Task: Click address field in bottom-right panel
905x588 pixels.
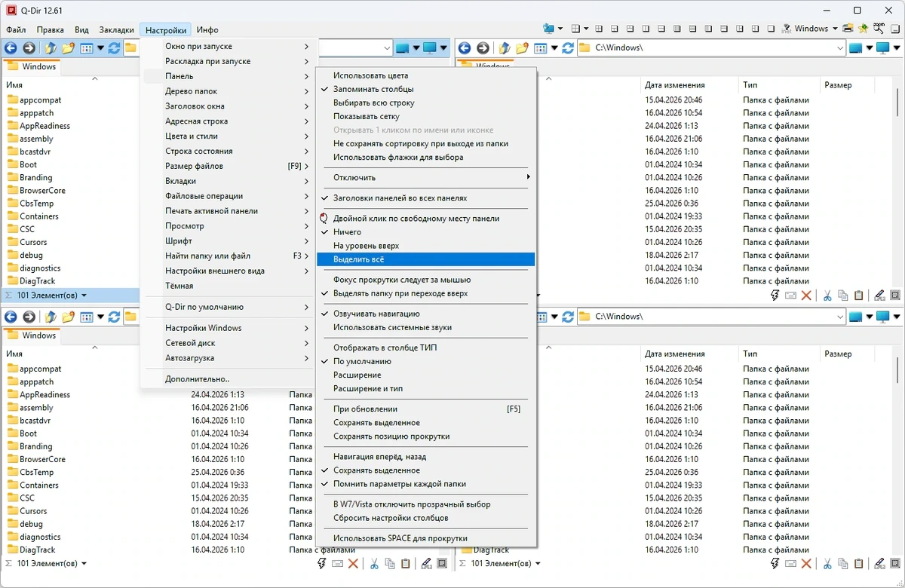Action: click(711, 317)
